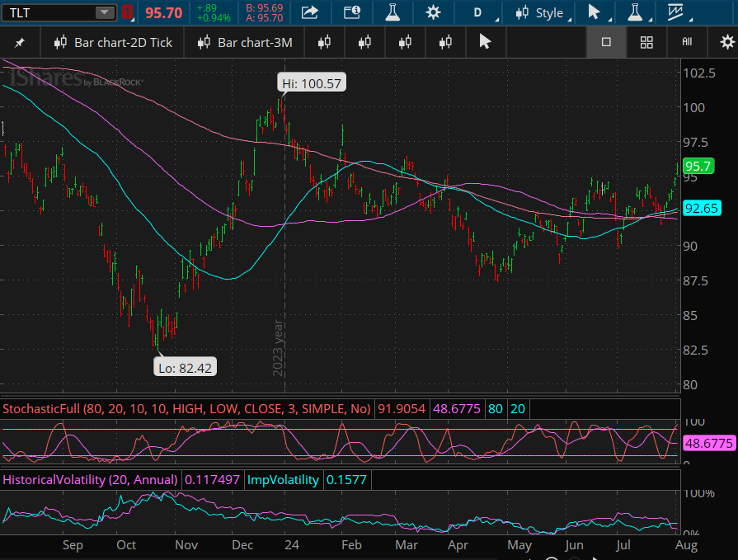This screenshot has height=560, width=738.
Task: Click the Feb label on time axis
Action: coord(351,545)
